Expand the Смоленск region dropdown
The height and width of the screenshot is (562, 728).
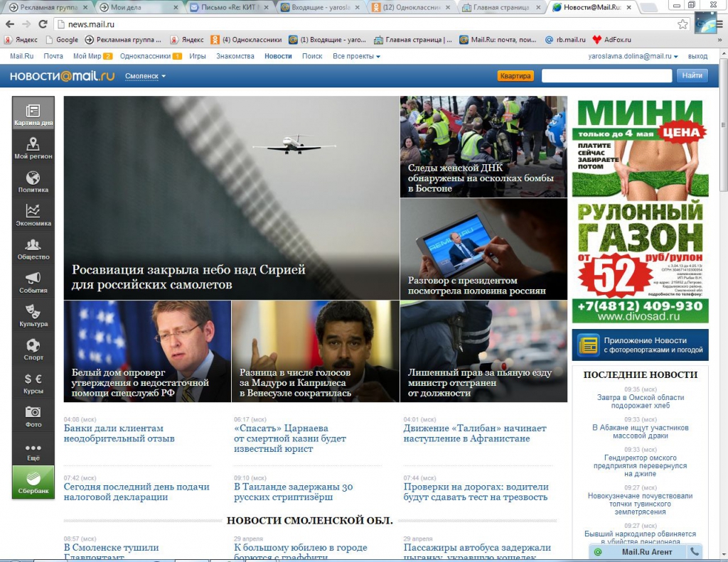145,76
